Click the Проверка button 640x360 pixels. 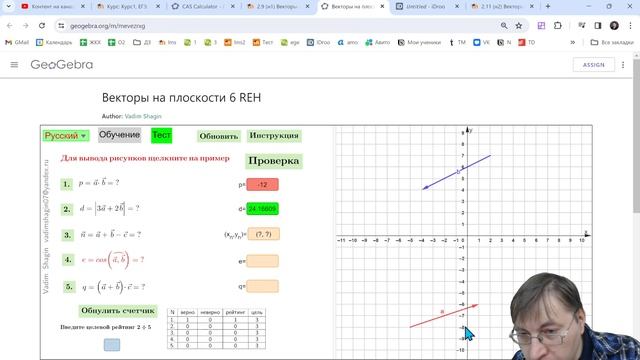point(273,161)
